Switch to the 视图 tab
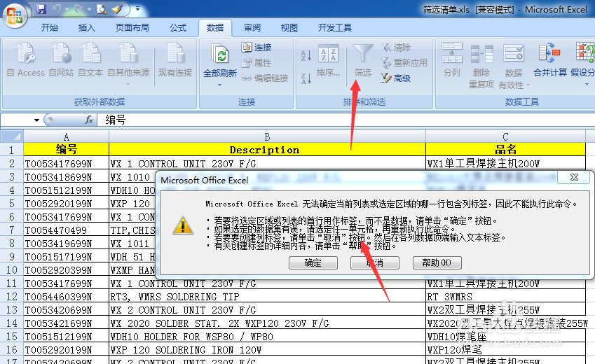Image resolution: width=595 pixels, height=364 pixels. click(x=289, y=28)
